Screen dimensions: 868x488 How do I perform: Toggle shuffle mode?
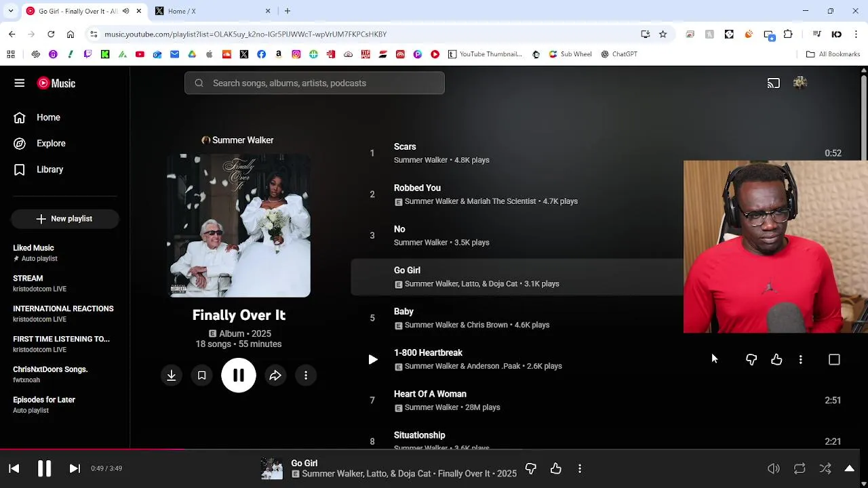pyautogui.click(x=825, y=468)
